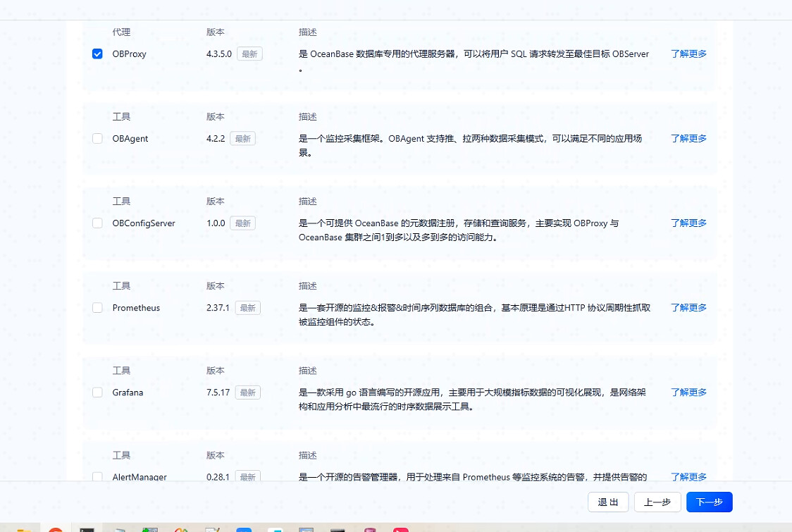
Task: Toggle the AlertManager checkbox
Action: pos(97,477)
